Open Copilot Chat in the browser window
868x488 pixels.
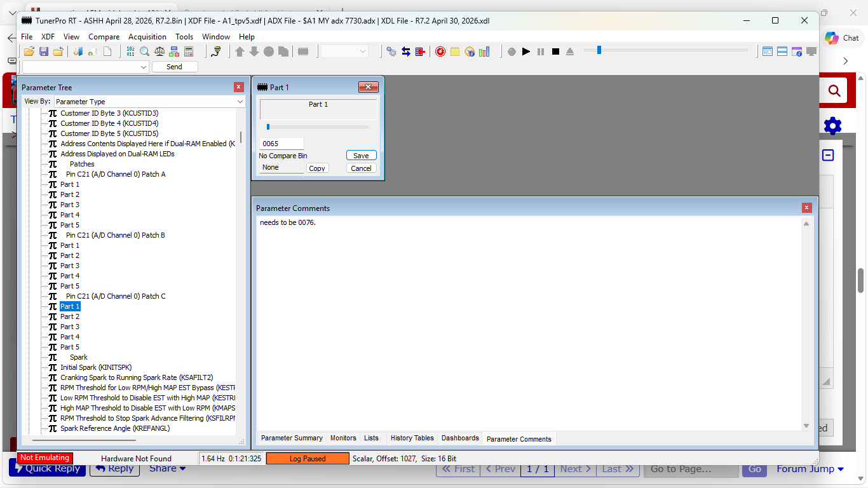tap(842, 38)
